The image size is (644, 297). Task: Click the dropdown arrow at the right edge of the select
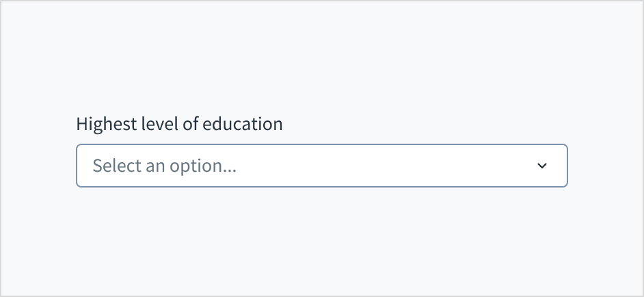pos(542,166)
